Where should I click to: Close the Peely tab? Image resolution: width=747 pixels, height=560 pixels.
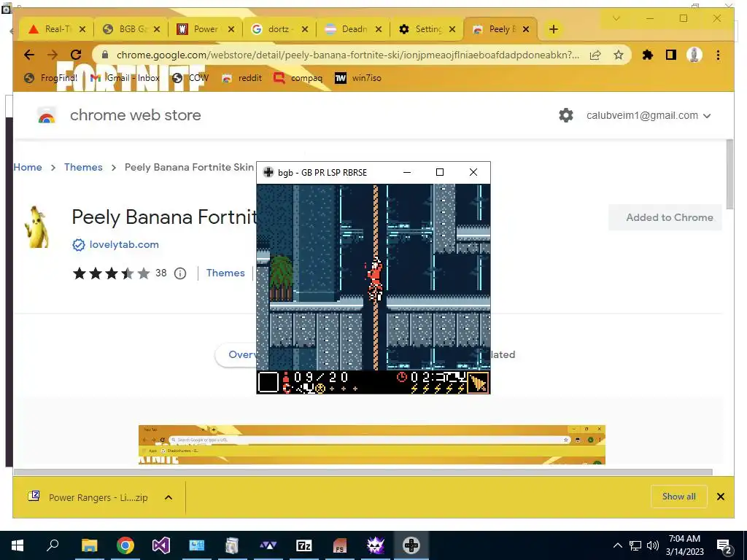tap(526, 29)
